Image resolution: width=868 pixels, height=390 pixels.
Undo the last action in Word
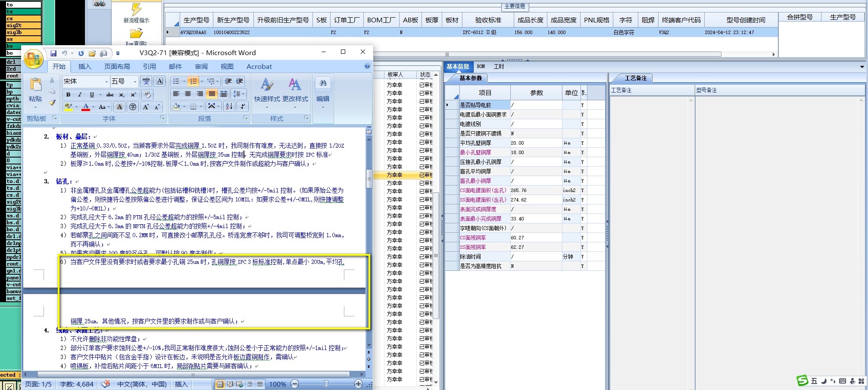[x=64, y=53]
